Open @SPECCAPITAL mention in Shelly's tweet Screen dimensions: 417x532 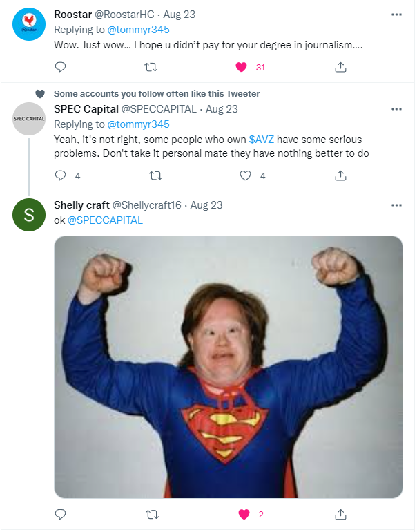click(105, 220)
